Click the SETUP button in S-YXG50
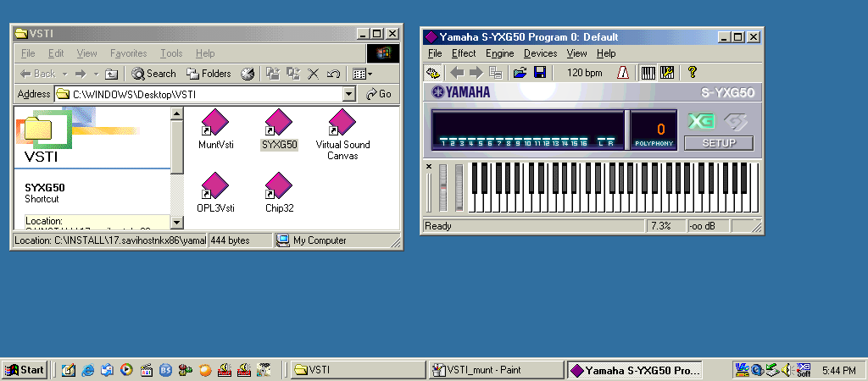The height and width of the screenshot is (381, 868). [x=719, y=143]
